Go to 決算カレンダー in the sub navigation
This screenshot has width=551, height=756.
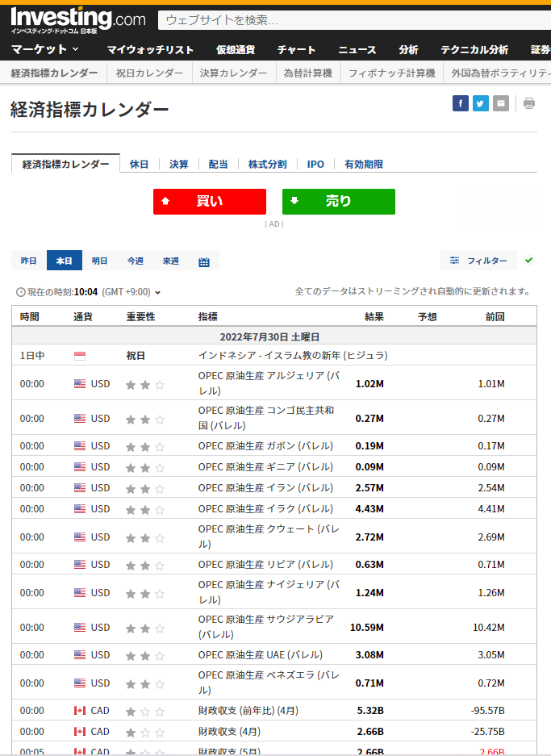click(x=233, y=73)
